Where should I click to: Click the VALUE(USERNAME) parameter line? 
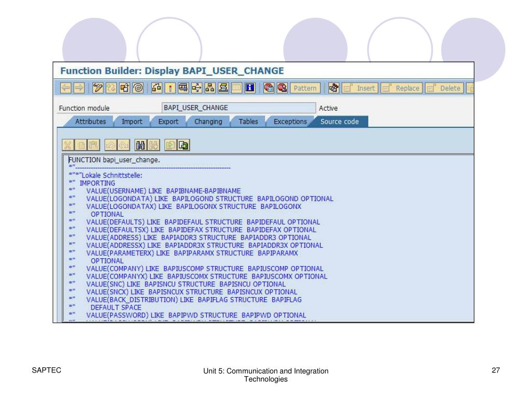click(154, 191)
